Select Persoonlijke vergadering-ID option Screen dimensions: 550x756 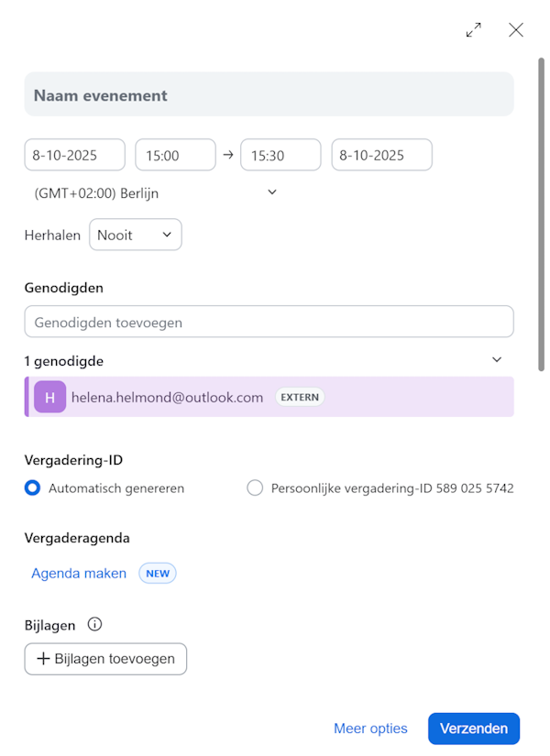coord(255,488)
